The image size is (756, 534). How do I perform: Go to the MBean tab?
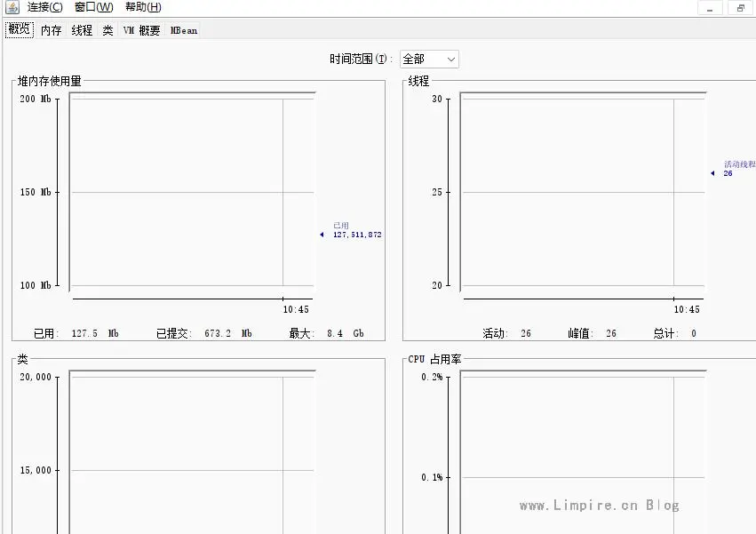tap(184, 30)
